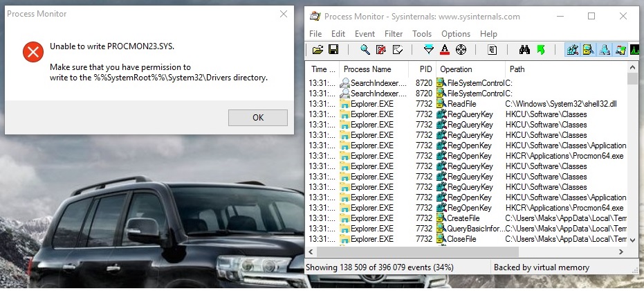This screenshot has height=291, width=644.
Task: Click the vertical scrollbar down arrow
Action: (633, 239)
